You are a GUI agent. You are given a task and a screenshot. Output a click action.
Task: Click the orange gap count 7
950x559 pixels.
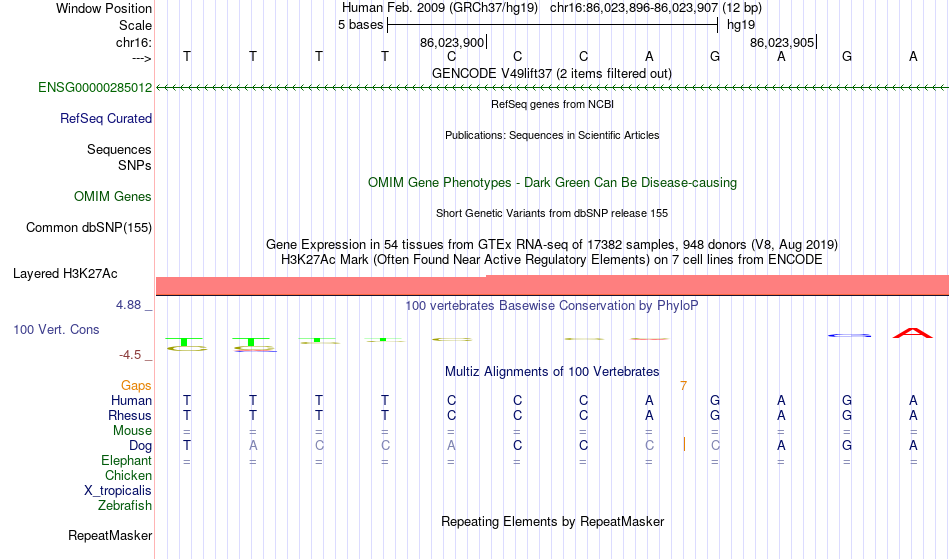click(683, 386)
